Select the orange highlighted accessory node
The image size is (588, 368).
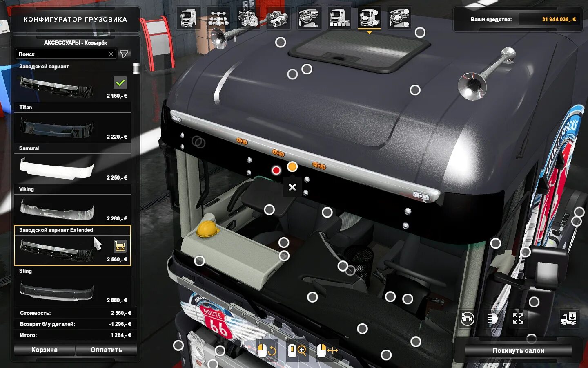tap(292, 166)
